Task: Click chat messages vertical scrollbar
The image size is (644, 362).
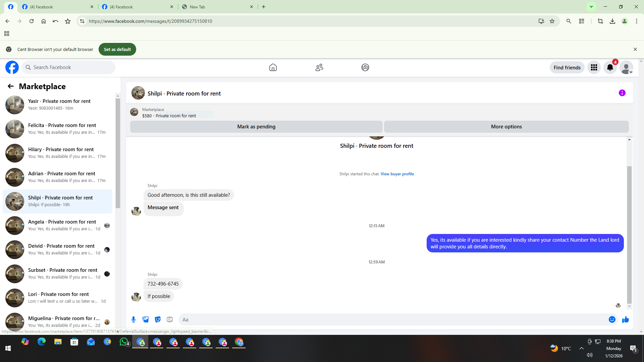Action: [629, 235]
